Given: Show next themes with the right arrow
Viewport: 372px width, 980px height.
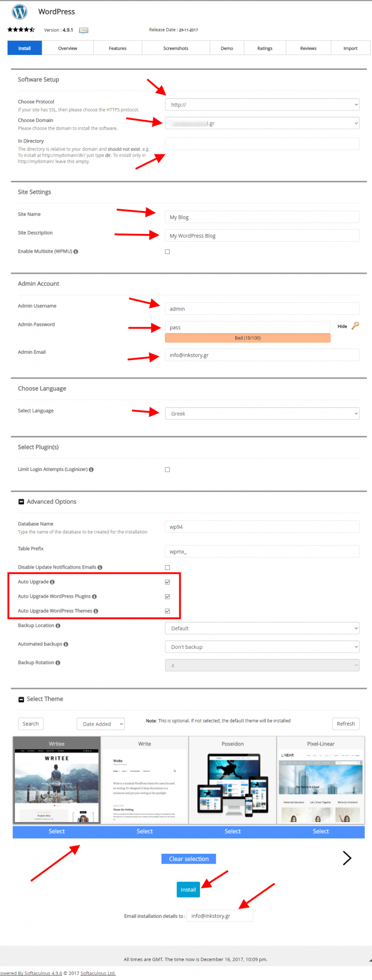Looking at the screenshot, I should 347,858.
